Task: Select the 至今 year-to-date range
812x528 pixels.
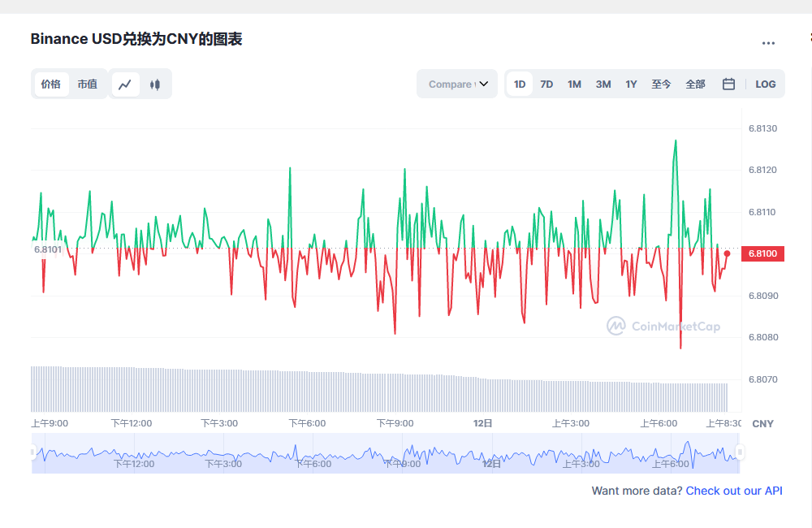Action: (x=661, y=84)
